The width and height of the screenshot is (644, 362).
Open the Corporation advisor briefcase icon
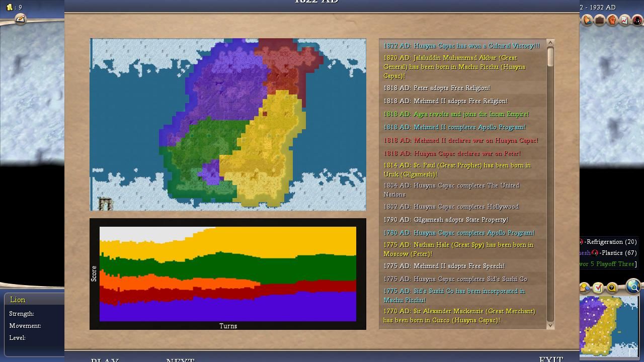pyautogui.click(x=600, y=21)
